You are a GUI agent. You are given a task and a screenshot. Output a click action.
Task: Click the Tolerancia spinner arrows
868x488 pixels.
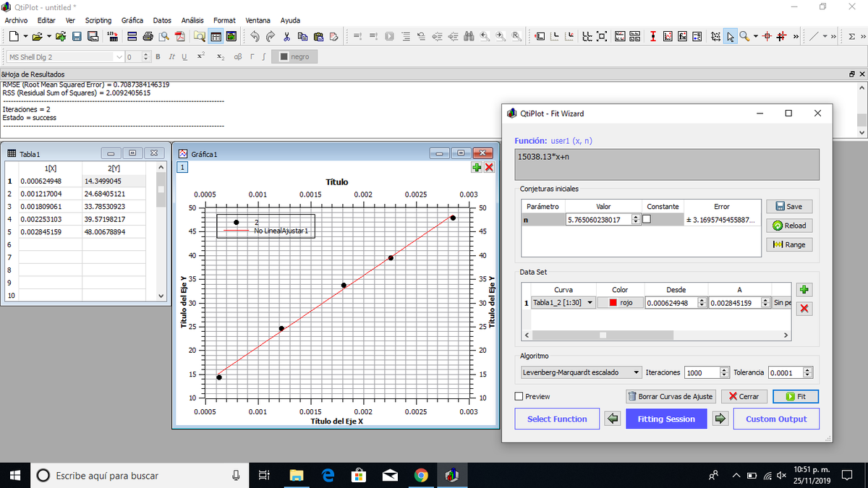(809, 372)
